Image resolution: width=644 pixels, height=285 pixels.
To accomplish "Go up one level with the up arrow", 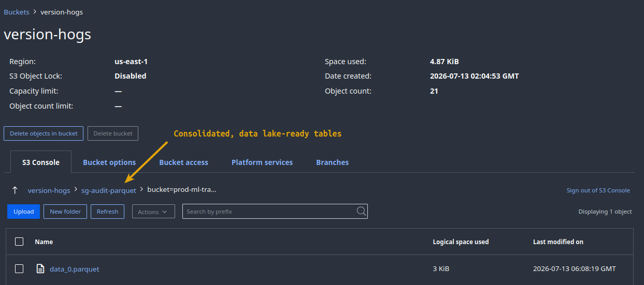I will [15, 190].
